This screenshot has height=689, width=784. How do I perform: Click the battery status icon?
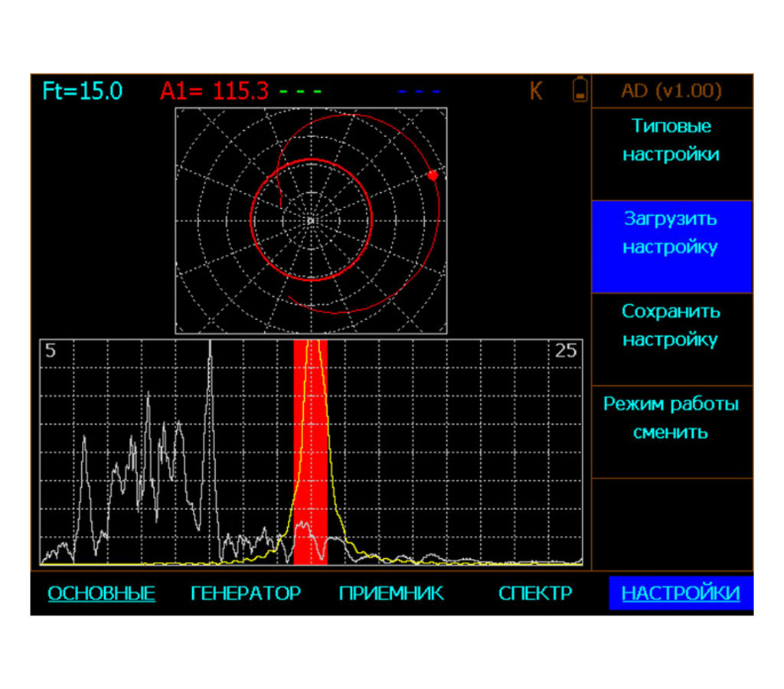[580, 90]
